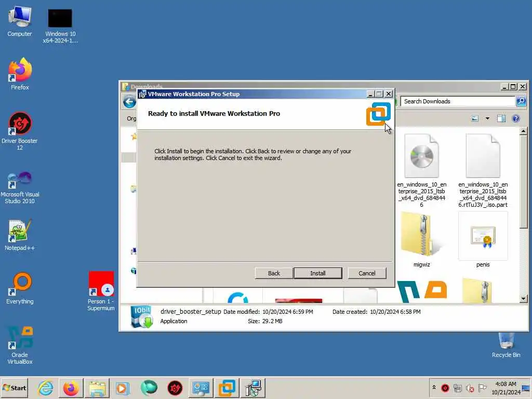
Task: Select the rtTuJ3V_.iso.part file
Action: [483, 170]
